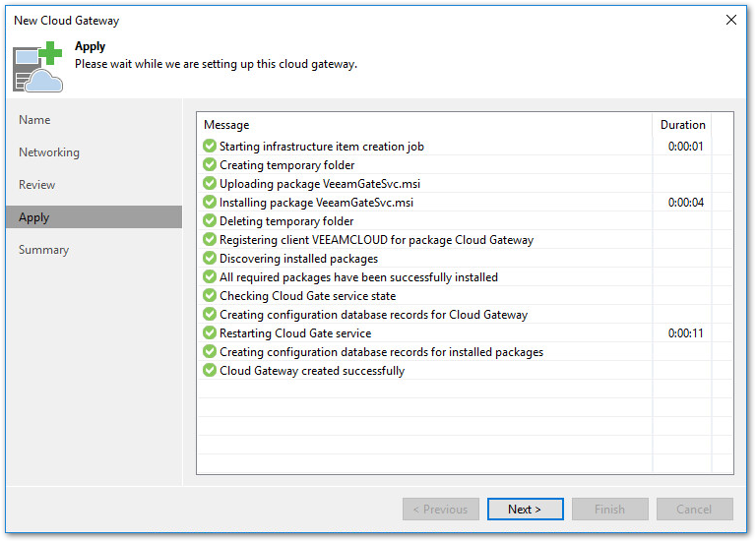Switch to the Summary wizard step

point(44,250)
